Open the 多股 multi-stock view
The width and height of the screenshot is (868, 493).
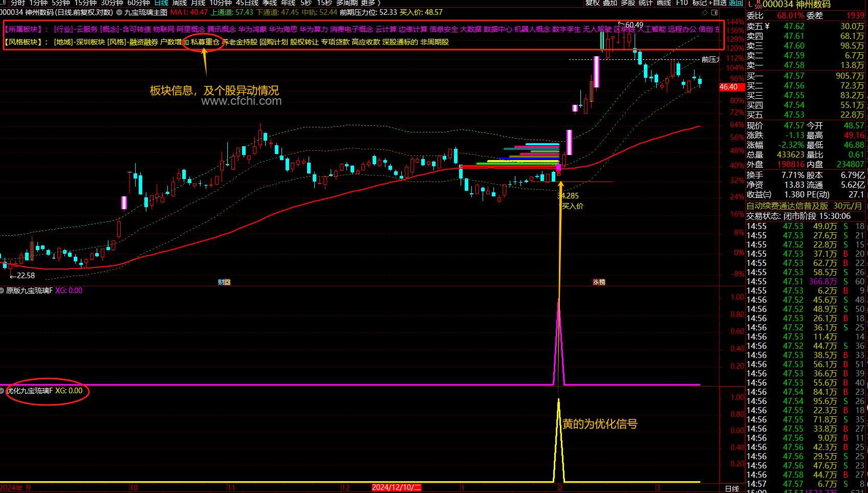coord(628,3)
